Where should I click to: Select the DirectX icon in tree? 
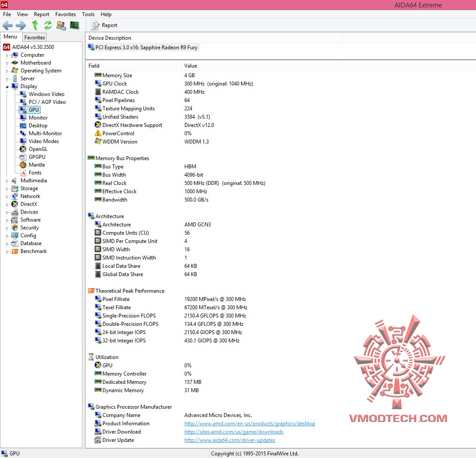pyautogui.click(x=15, y=204)
